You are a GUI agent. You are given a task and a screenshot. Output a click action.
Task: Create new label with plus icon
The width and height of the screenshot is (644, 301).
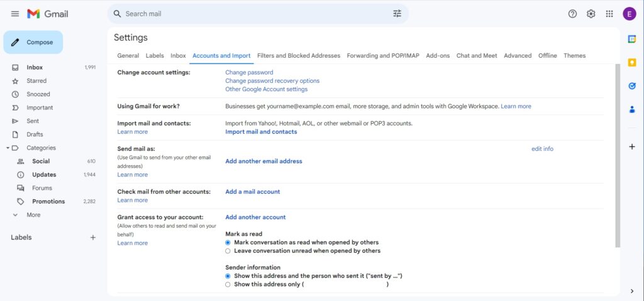[x=93, y=238]
